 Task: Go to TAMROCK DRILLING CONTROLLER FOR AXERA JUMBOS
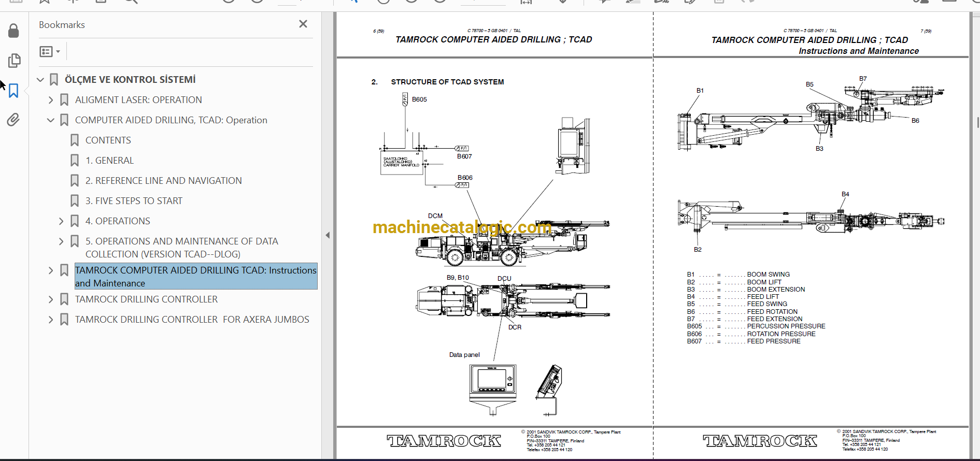click(x=192, y=320)
